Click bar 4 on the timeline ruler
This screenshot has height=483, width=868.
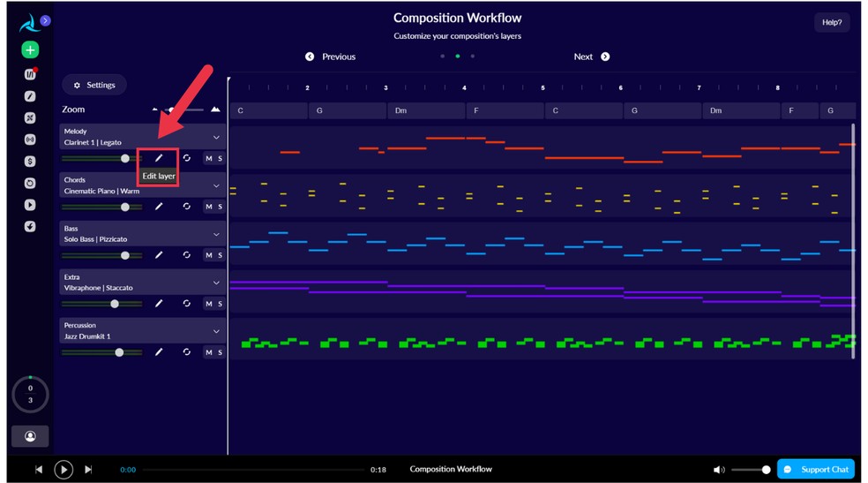(464, 87)
